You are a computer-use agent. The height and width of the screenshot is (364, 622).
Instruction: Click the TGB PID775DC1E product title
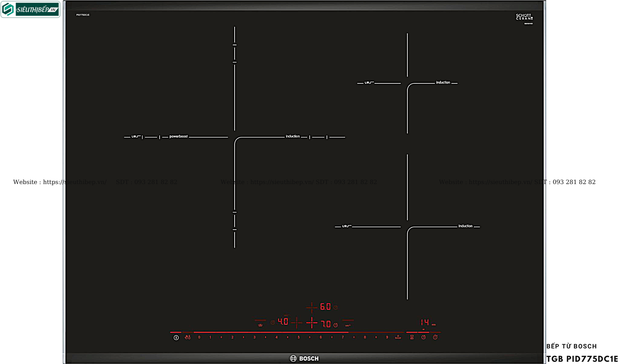582,359
